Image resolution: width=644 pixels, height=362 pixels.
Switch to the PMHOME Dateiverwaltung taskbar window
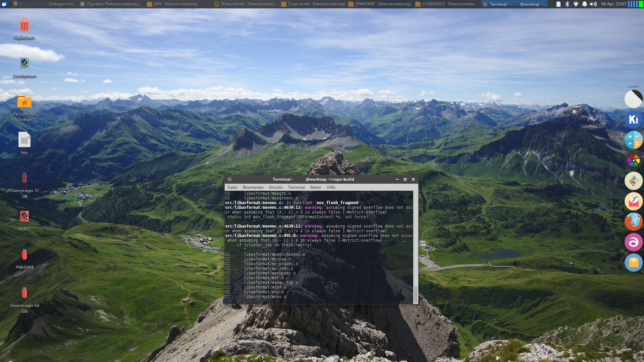(x=380, y=4)
